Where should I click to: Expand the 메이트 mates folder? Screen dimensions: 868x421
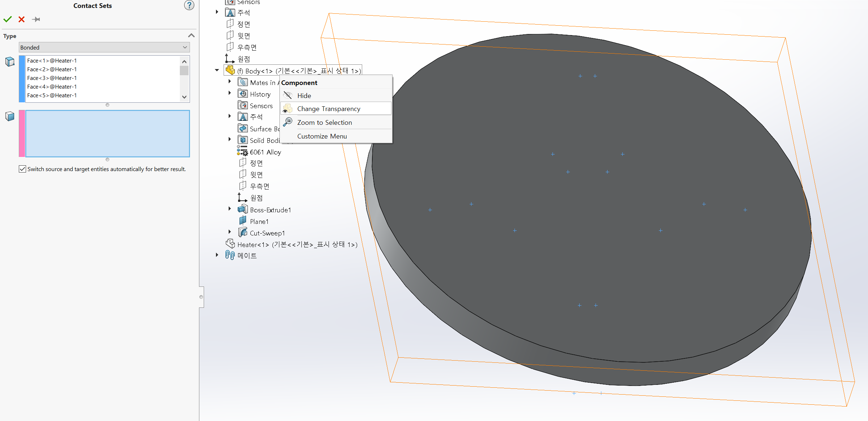click(x=217, y=255)
